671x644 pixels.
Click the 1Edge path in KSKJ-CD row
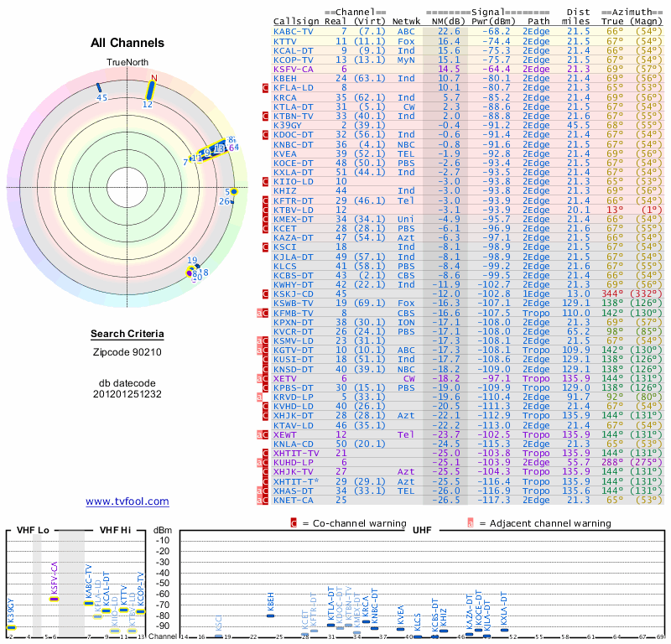(536, 294)
